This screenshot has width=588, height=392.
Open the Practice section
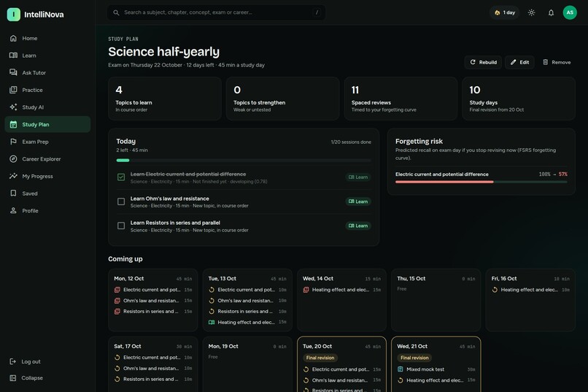pyautogui.click(x=47, y=90)
